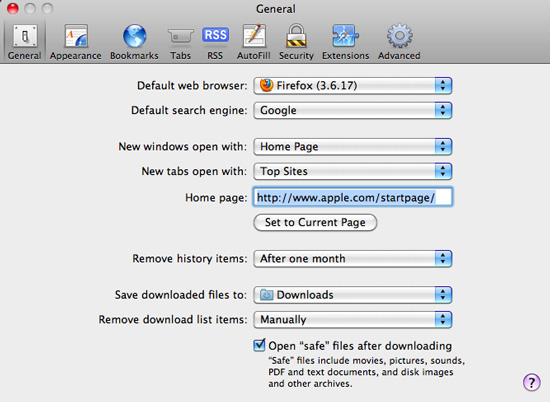Open the Default web browser dropdown
The height and width of the screenshot is (402, 550).
tap(353, 86)
